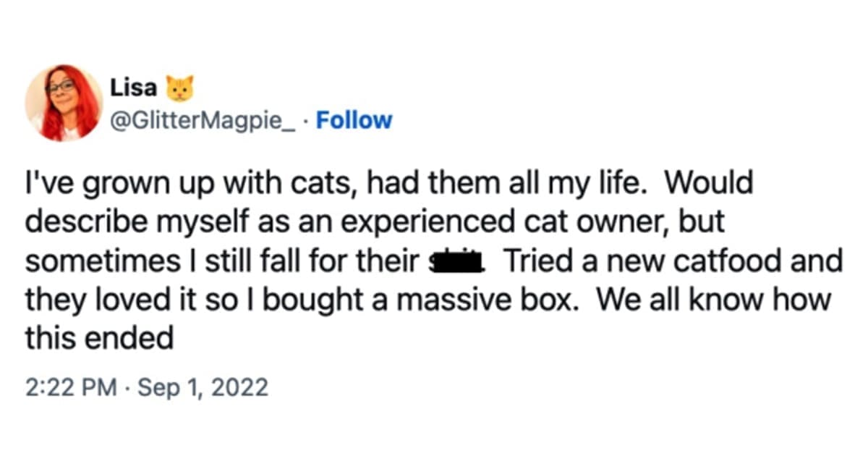
Task: Click the dot separator before Follow
Action: [307, 120]
